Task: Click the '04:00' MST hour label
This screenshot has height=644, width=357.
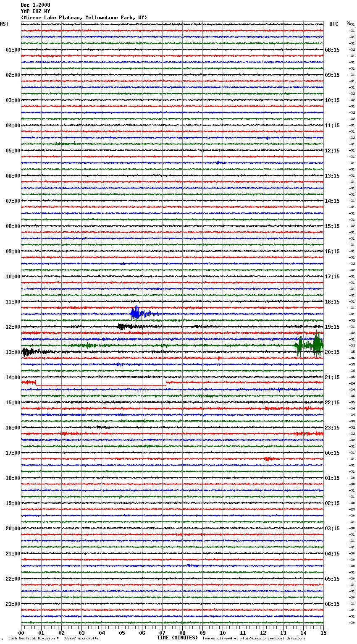Action: 13,126
